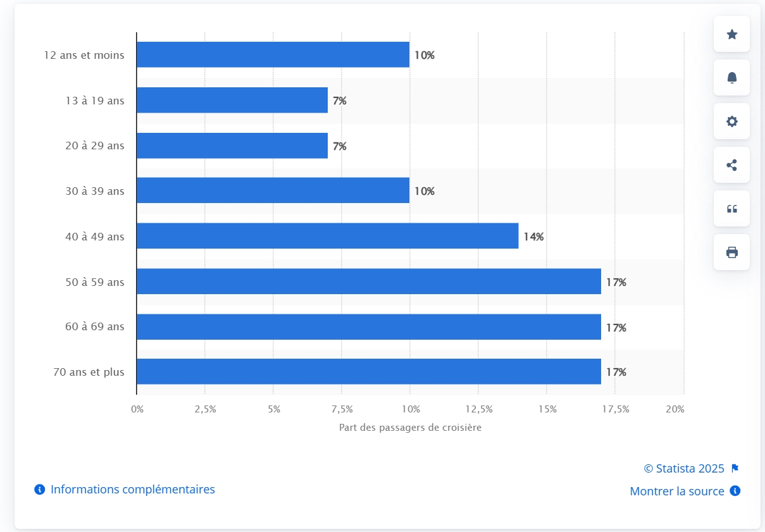Click info icon next to Montrer la source
The height and width of the screenshot is (532, 765).
coord(735,491)
